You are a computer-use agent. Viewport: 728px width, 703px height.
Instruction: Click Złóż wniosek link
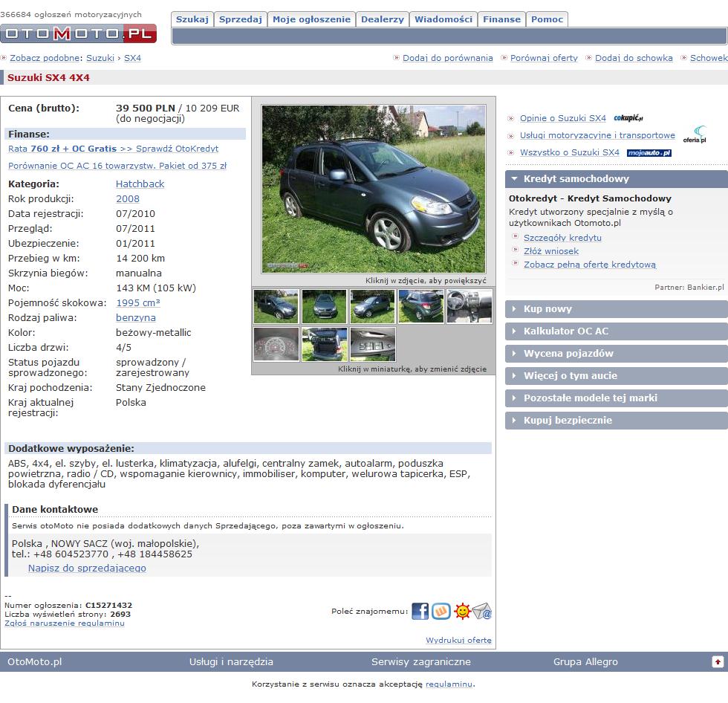(551, 251)
